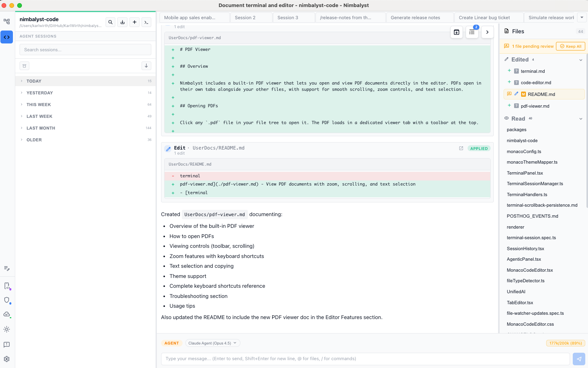Expand the TODAY sessions group

[x=85, y=81]
